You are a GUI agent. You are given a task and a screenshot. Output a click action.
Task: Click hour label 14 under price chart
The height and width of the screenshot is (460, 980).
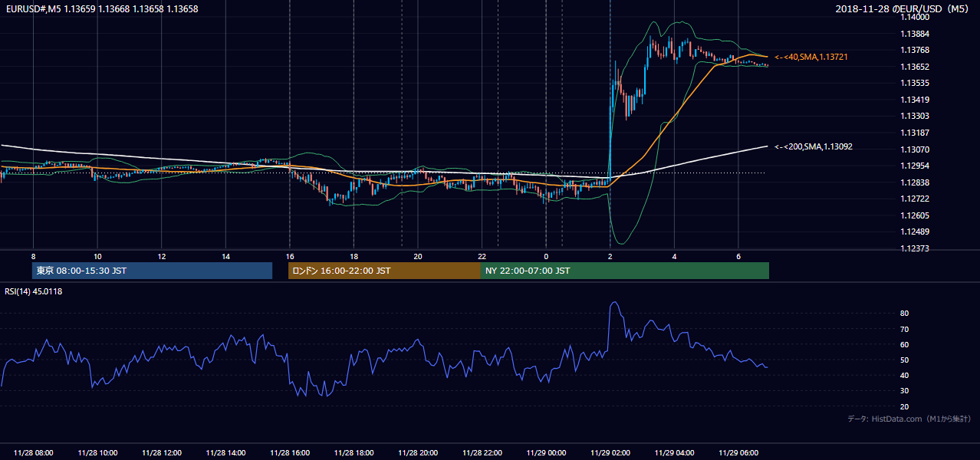[x=225, y=256]
